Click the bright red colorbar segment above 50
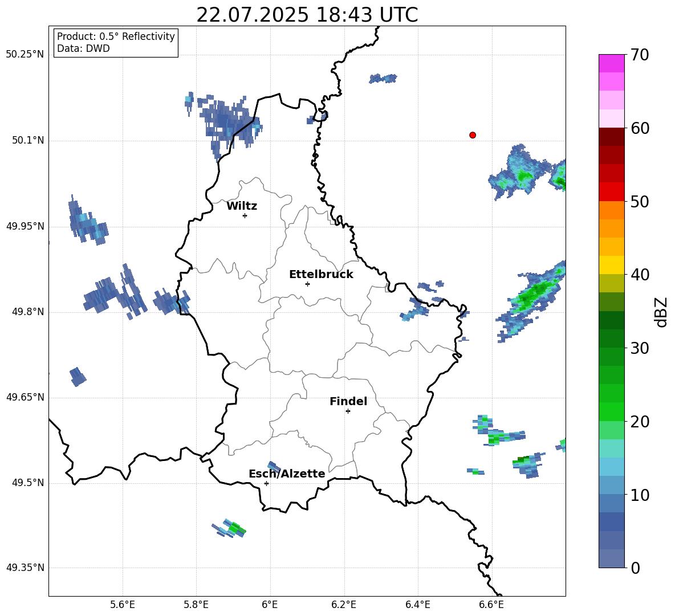The width and height of the screenshot is (675, 616). click(x=611, y=192)
